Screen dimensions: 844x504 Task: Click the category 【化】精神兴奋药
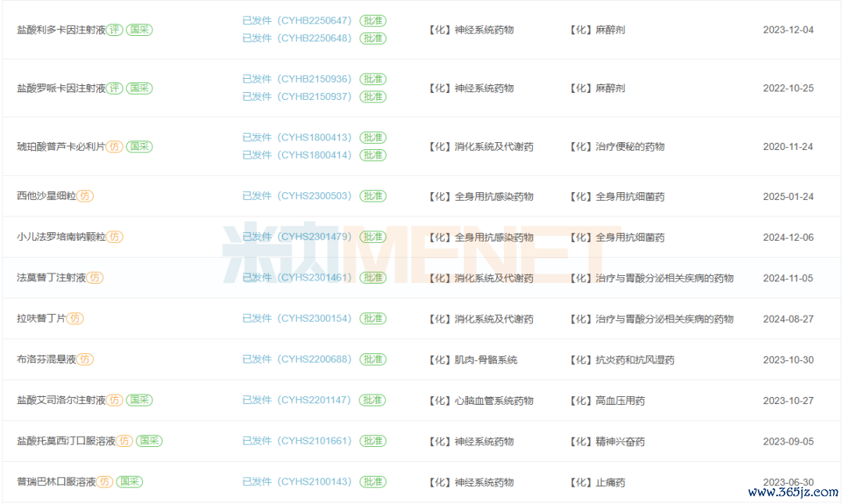(x=607, y=441)
